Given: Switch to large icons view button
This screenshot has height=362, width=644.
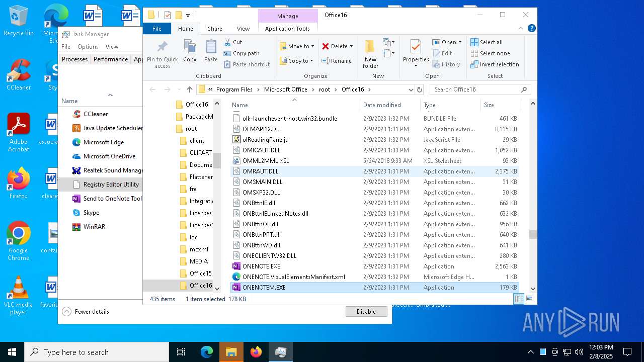Looking at the screenshot, I should [x=529, y=299].
